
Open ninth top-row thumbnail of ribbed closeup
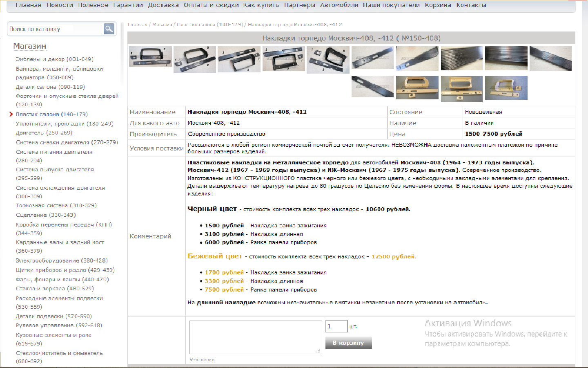pos(506,58)
